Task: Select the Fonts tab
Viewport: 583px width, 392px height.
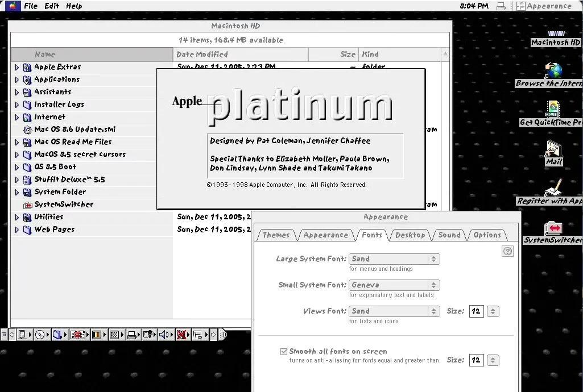Action: click(372, 235)
